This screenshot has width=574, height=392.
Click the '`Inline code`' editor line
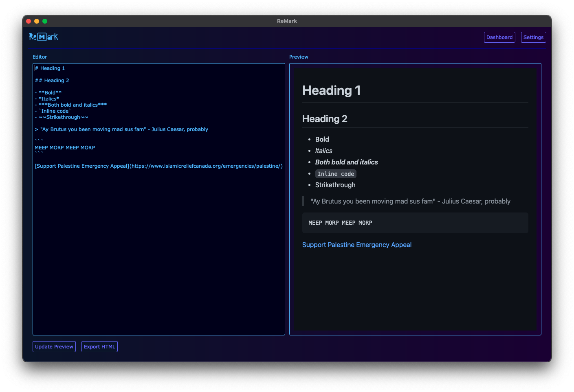(x=53, y=111)
